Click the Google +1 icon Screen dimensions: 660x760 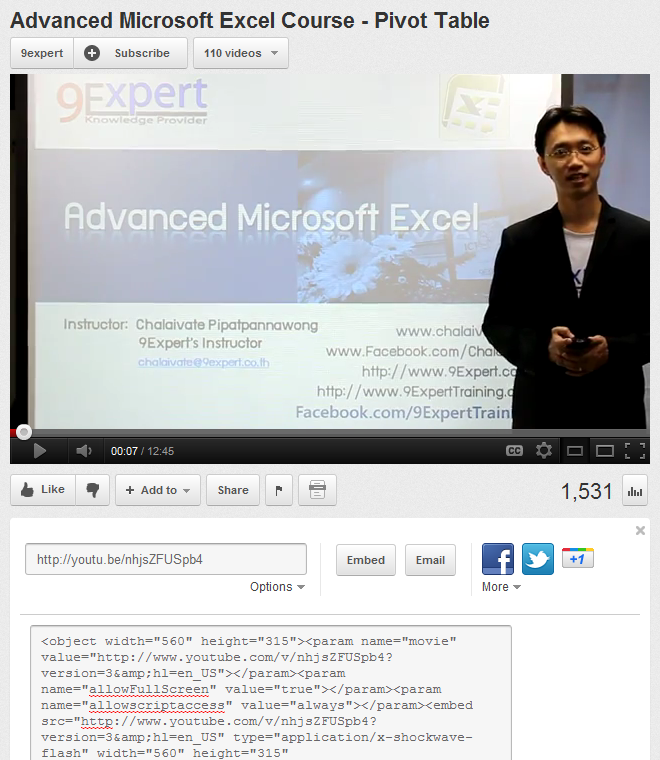point(578,558)
